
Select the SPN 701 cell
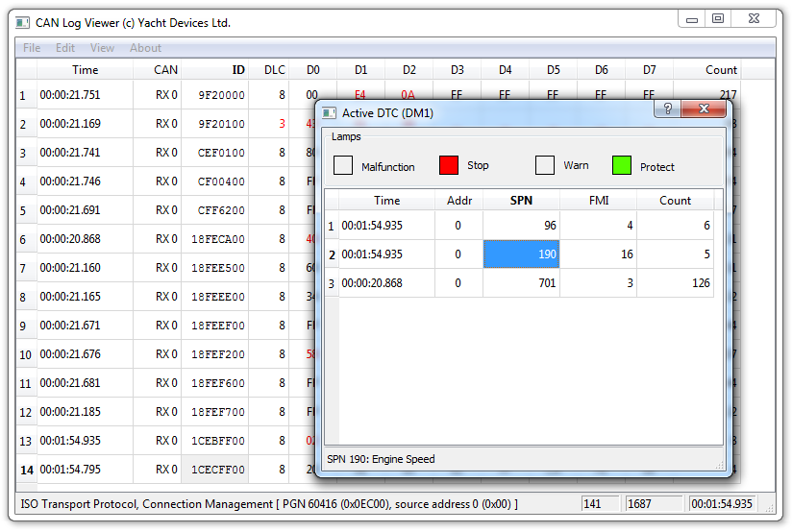click(x=521, y=283)
